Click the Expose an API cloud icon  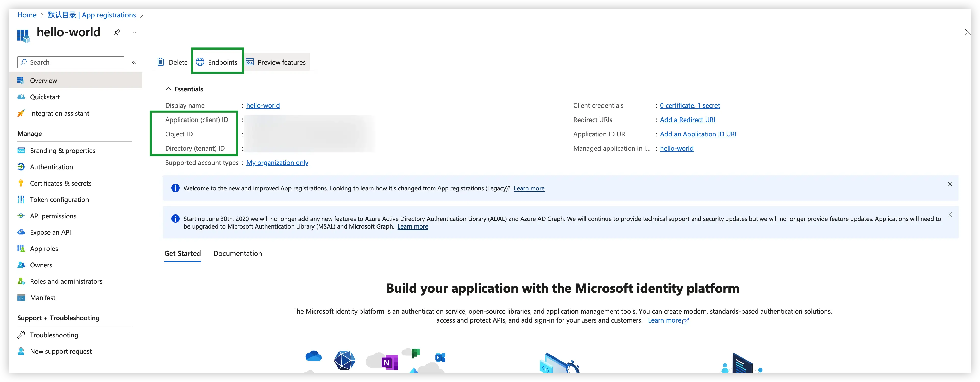21,232
